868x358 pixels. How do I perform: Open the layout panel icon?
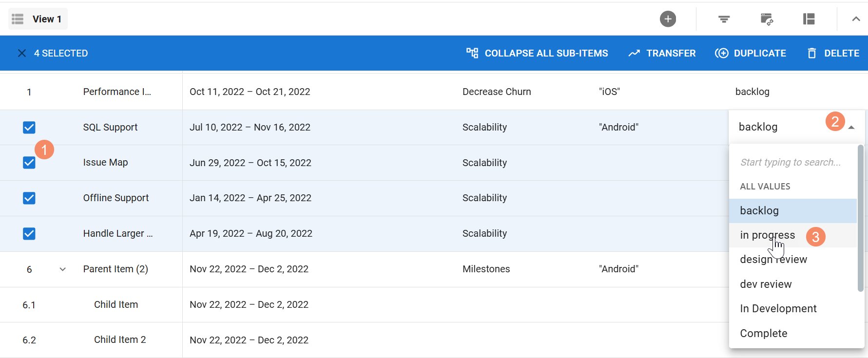point(809,19)
